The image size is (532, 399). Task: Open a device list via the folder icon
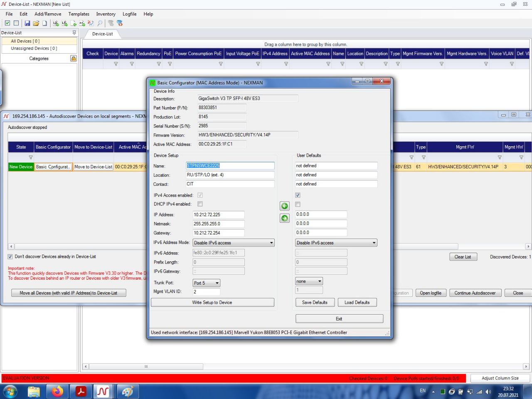click(36, 23)
